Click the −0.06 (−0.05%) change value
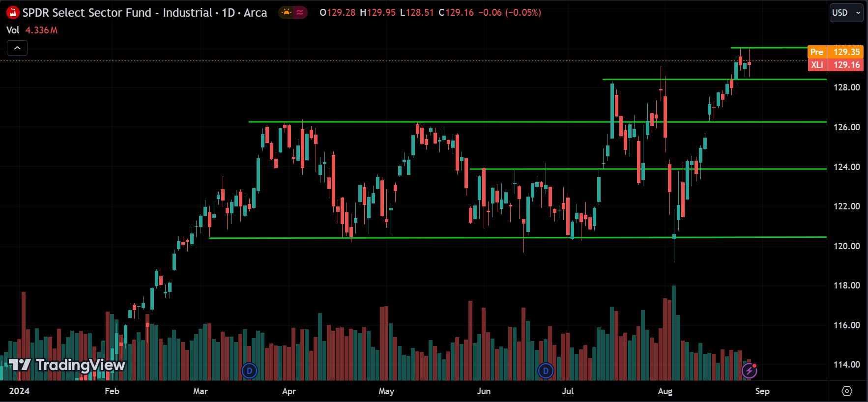Viewport: 868px width, 402px height. coord(509,12)
